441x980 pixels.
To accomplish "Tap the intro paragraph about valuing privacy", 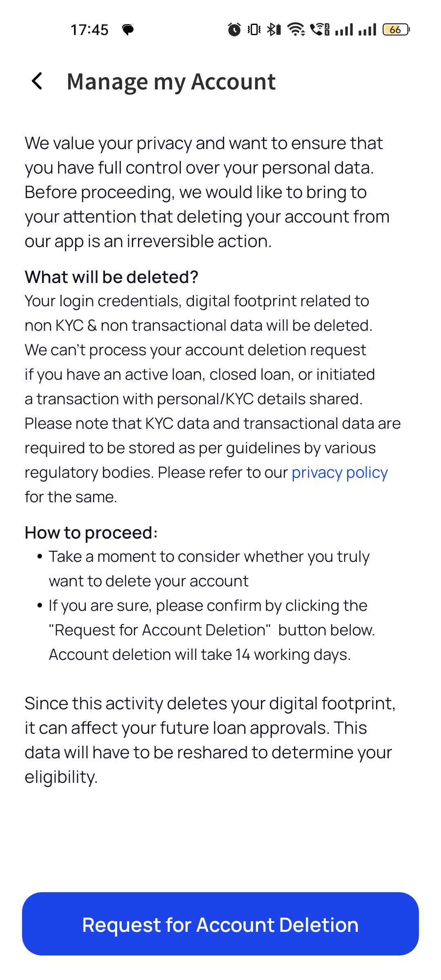I will click(x=207, y=192).
